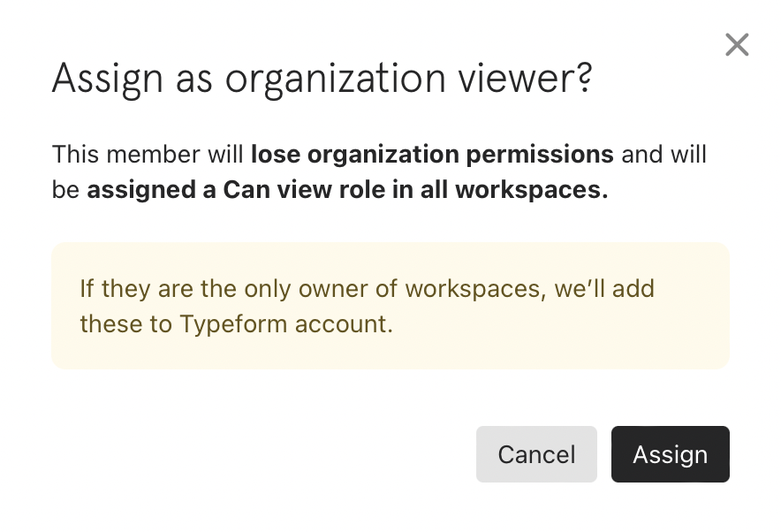Click the yellow workspace owner notice box
The image size is (781, 532).
pyautogui.click(x=390, y=306)
